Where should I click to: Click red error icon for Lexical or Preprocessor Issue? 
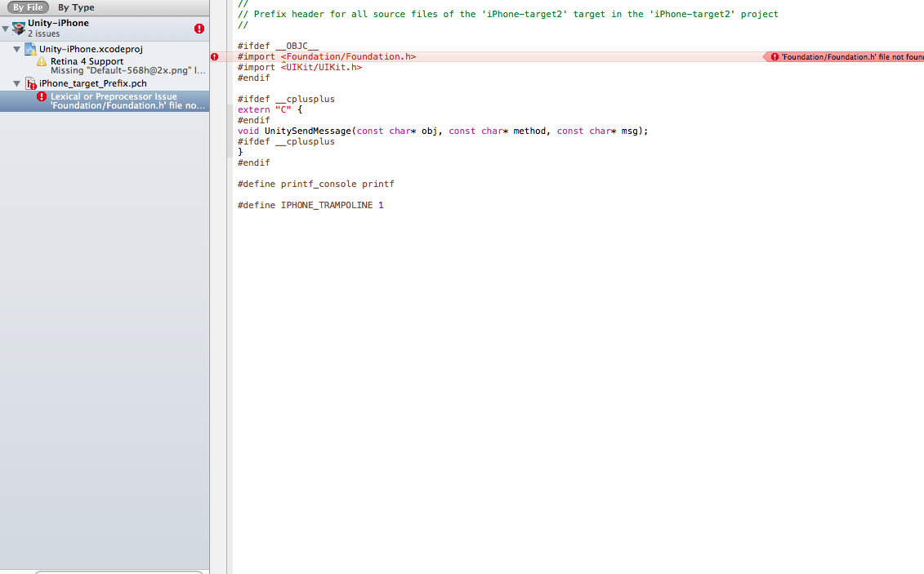(x=41, y=96)
